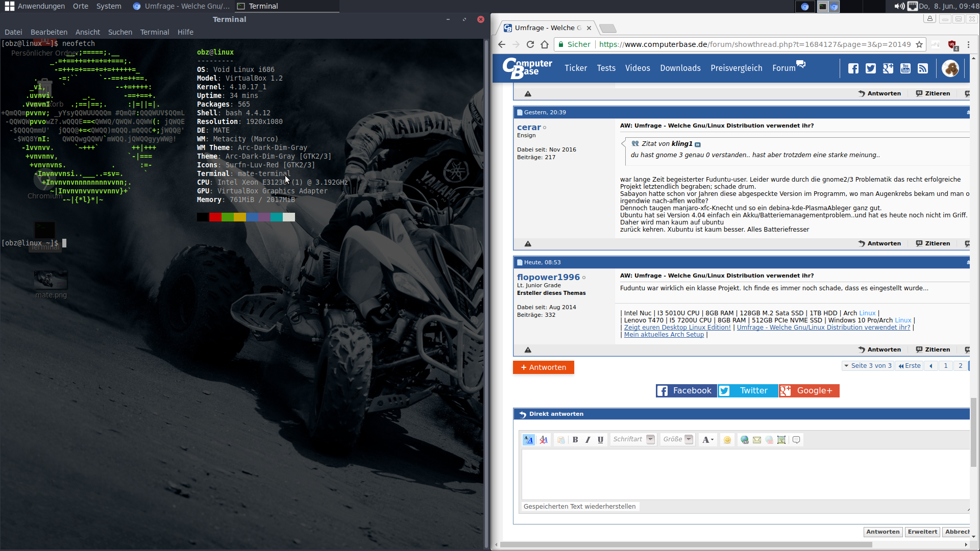Toggle italic formatting in reply editor
The width and height of the screenshot is (980, 551).
(588, 440)
